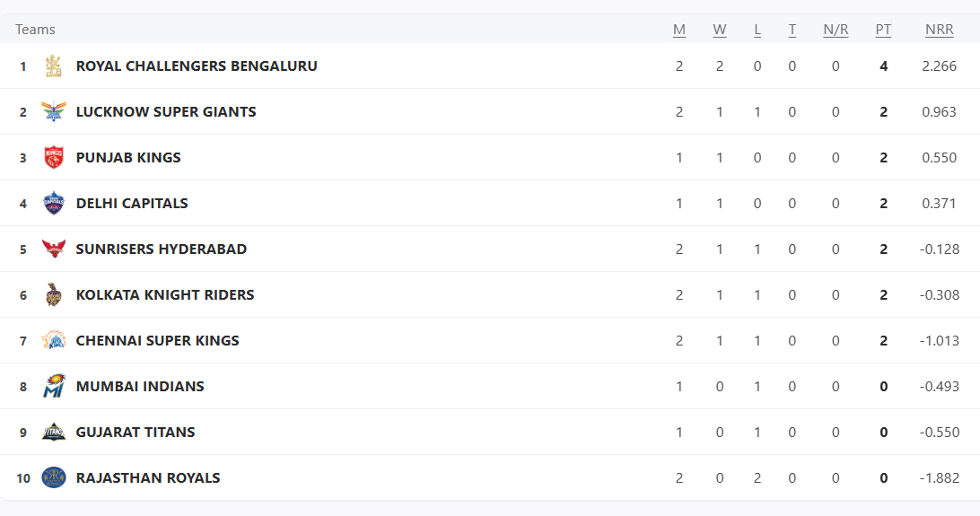
Task: Click the Chennai Super Kings lion logo
Action: click(54, 340)
